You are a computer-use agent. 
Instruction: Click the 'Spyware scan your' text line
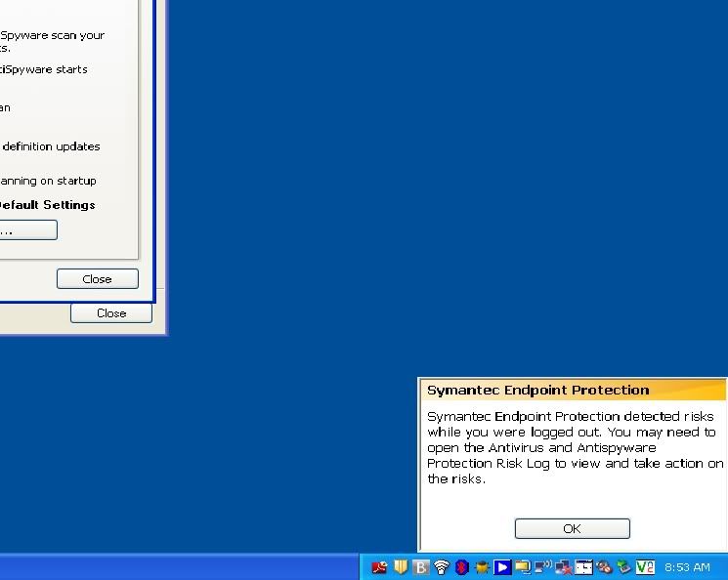(52, 36)
